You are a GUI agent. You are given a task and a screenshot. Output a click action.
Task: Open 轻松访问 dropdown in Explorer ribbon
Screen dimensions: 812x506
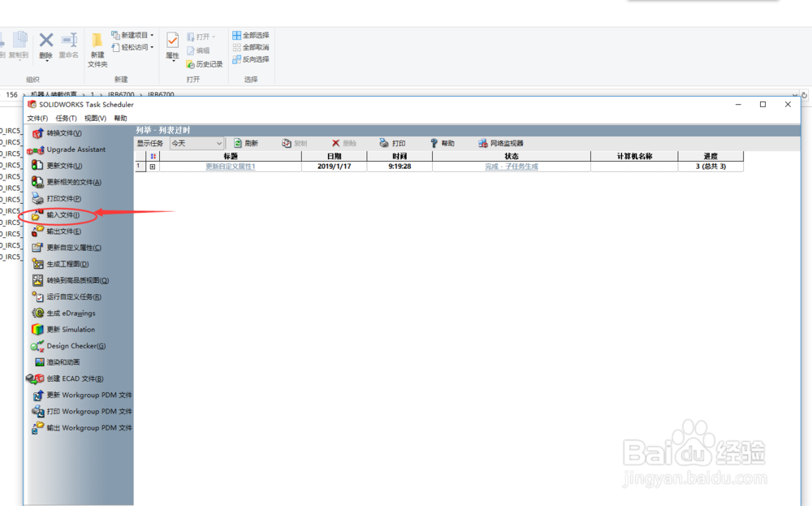click(132, 47)
